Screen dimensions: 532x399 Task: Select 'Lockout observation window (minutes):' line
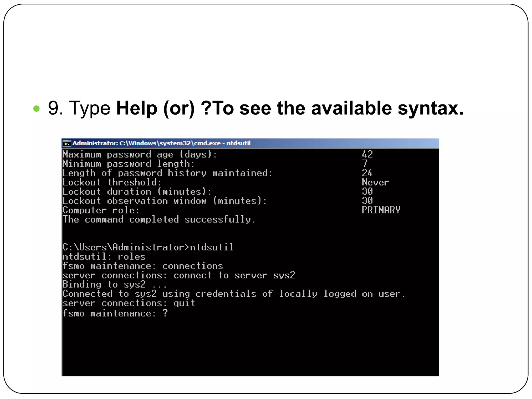click(165, 201)
